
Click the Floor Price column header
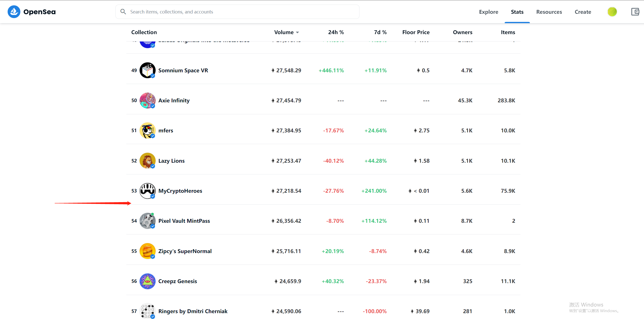(416, 32)
